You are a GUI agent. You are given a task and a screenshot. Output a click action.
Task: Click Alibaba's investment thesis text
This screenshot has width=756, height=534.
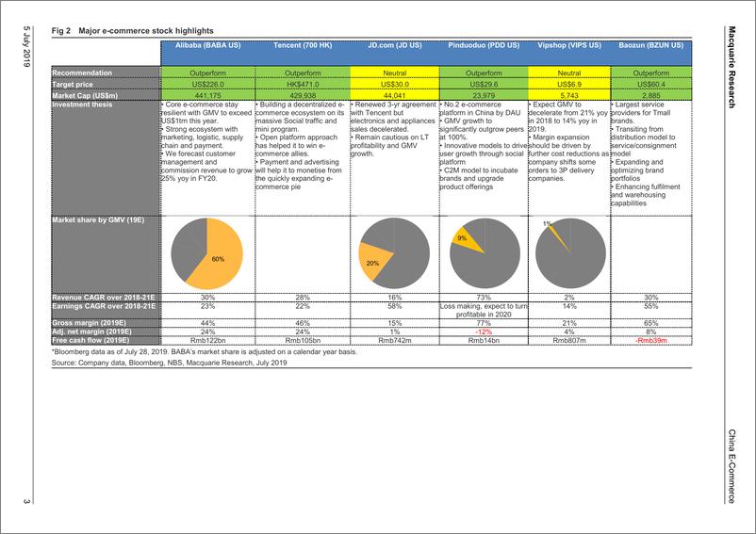click(207, 141)
